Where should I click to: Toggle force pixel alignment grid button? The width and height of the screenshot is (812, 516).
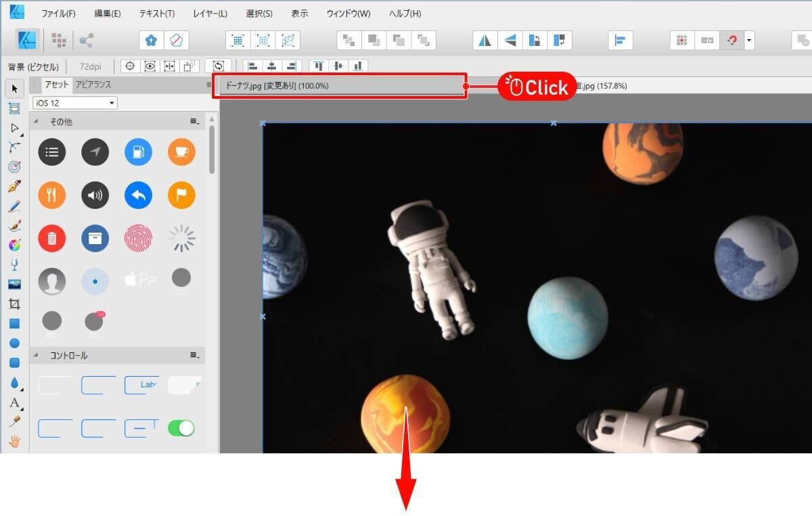[682, 41]
